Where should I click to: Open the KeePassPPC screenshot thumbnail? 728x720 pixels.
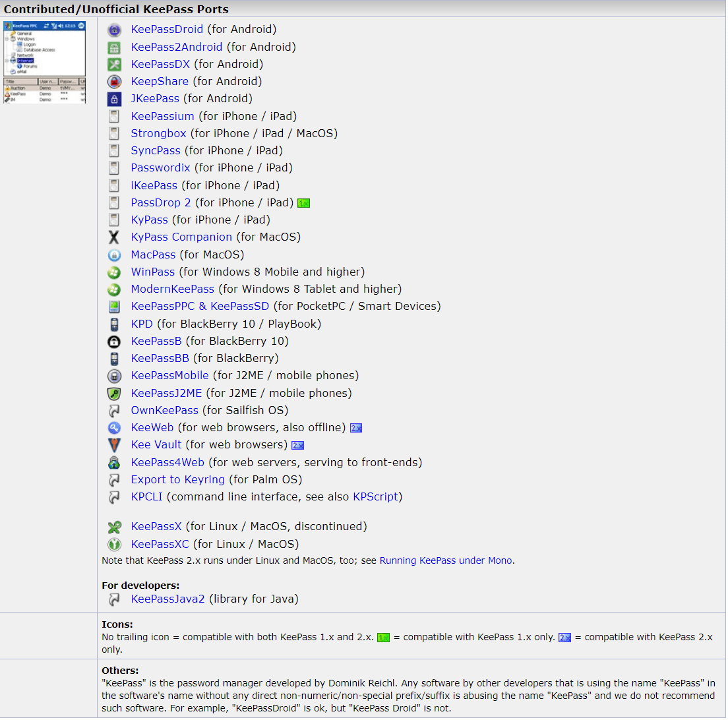point(45,62)
